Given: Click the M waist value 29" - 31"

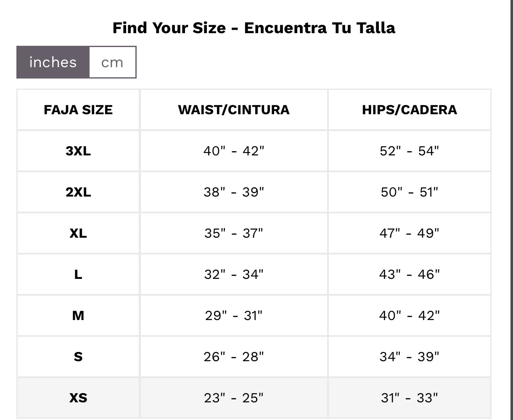Looking at the screenshot, I should (x=234, y=315).
